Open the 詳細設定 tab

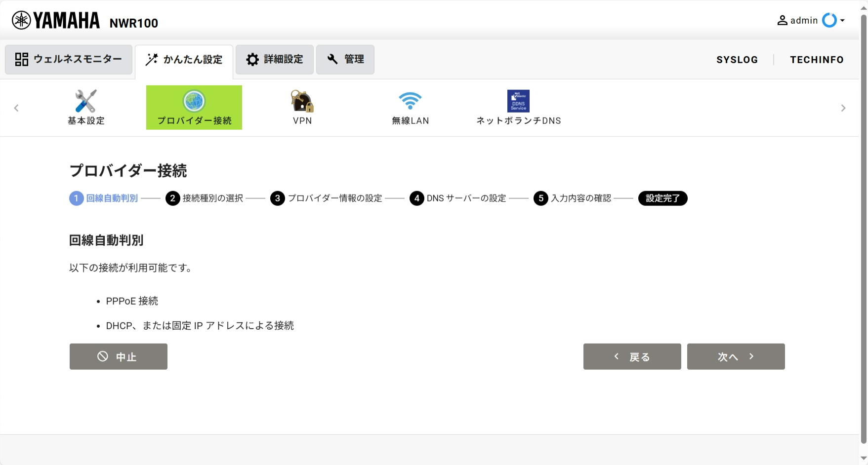pyautogui.click(x=274, y=60)
